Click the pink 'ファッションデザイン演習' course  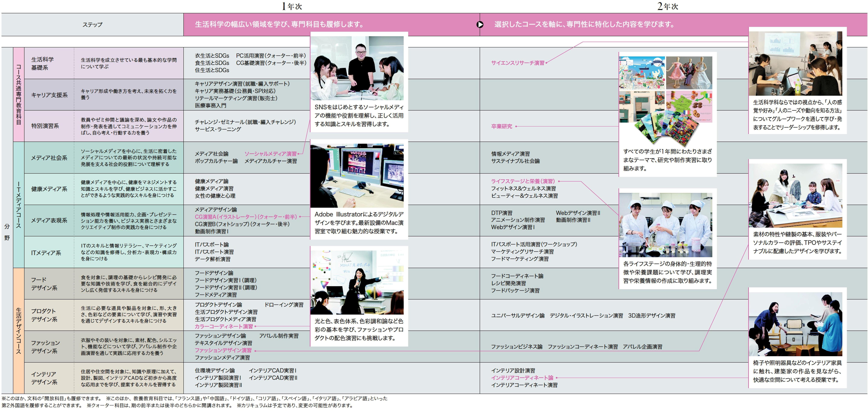click(223, 350)
